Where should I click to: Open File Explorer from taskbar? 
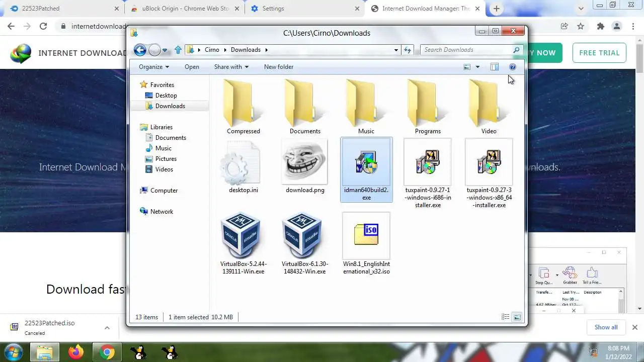45,352
